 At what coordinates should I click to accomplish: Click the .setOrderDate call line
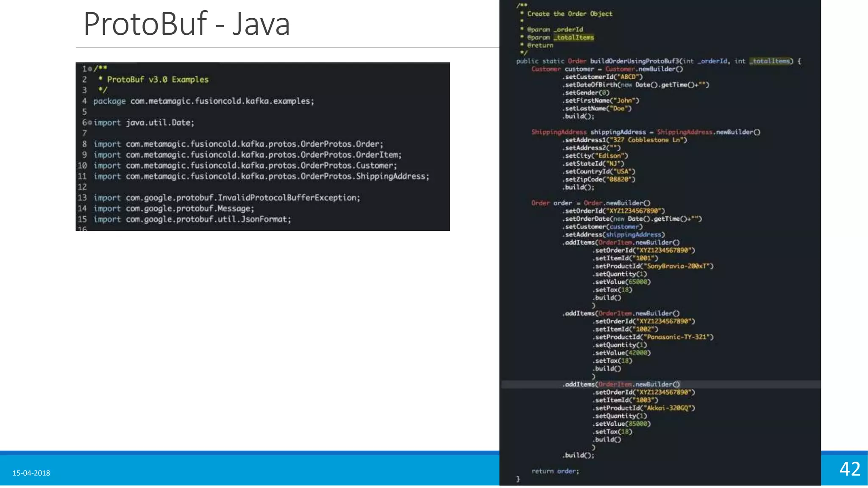(x=632, y=219)
